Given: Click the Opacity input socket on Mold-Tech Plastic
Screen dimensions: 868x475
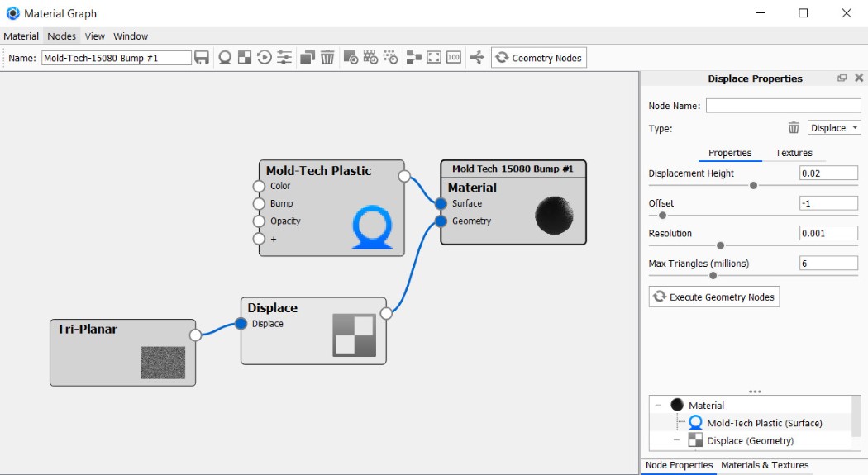Looking at the screenshot, I should tap(259, 221).
